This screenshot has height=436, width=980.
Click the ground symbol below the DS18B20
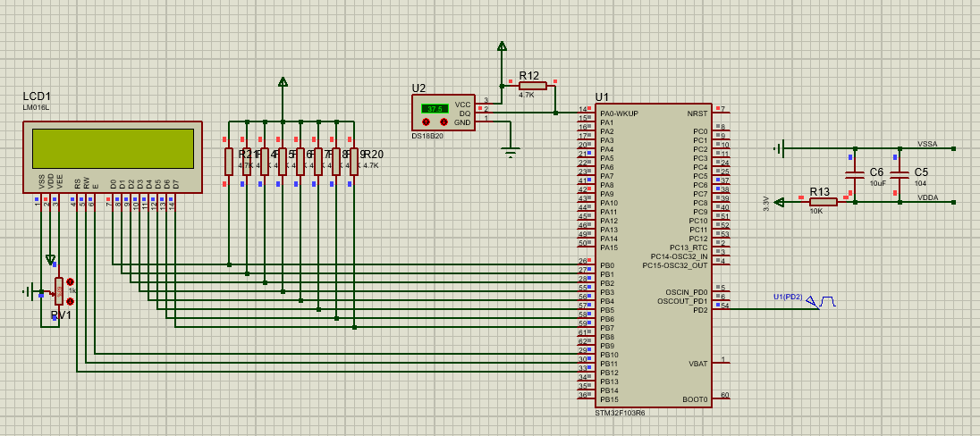pos(511,153)
